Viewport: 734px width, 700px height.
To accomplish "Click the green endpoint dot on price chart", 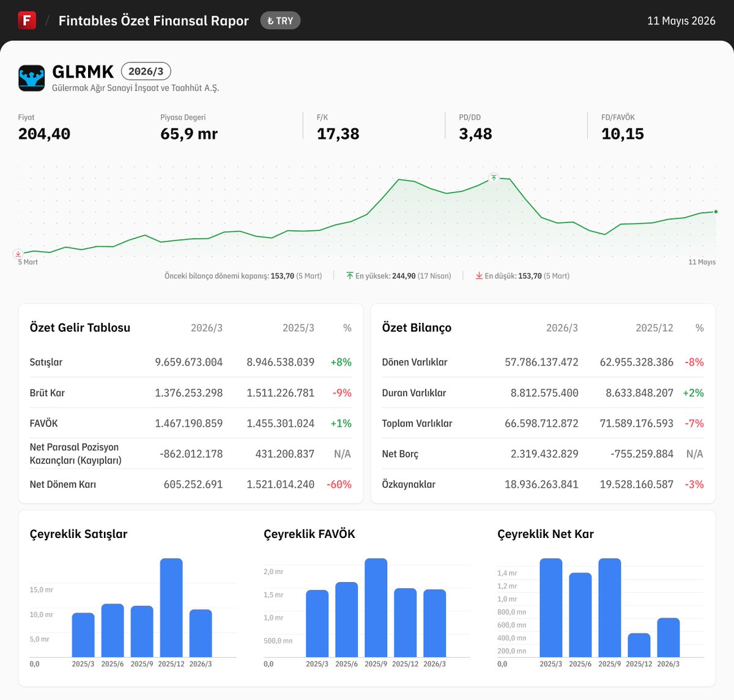I will [x=716, y=212].
